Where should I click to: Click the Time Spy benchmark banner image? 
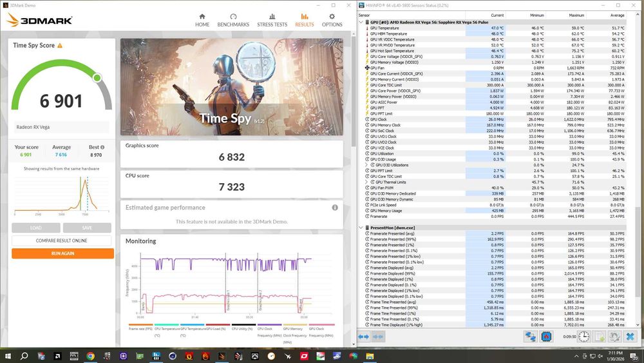pyautogui.click(x=232, y=87)
